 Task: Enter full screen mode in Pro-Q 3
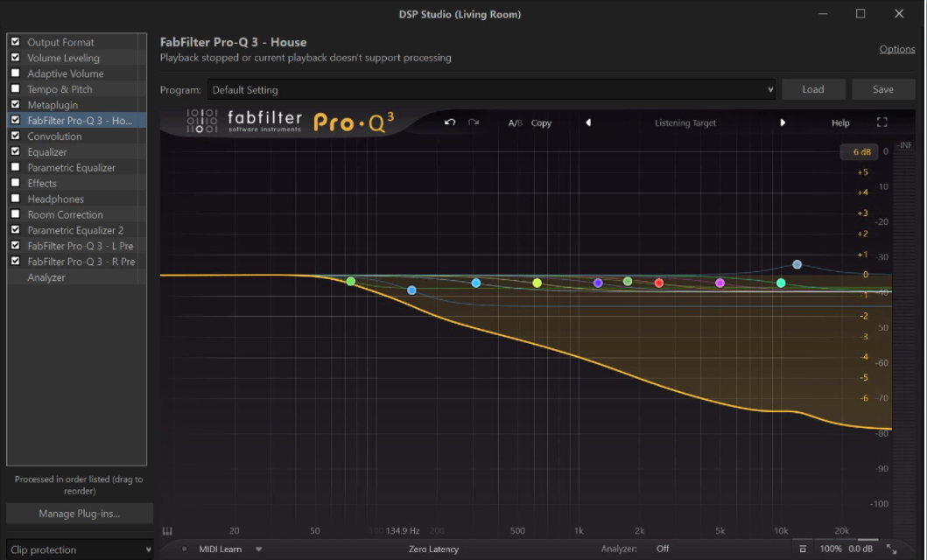[882, 122]
